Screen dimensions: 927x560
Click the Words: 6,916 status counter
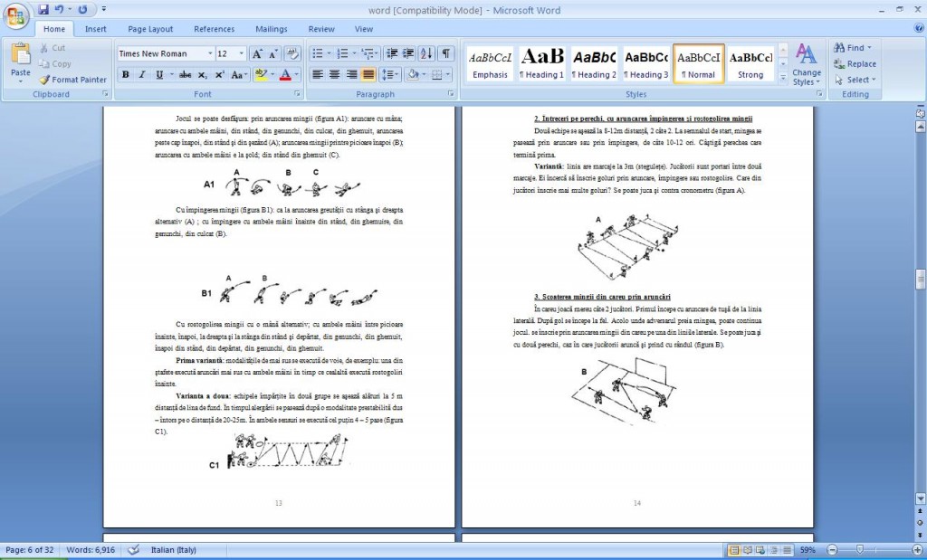tap(91, 550)
